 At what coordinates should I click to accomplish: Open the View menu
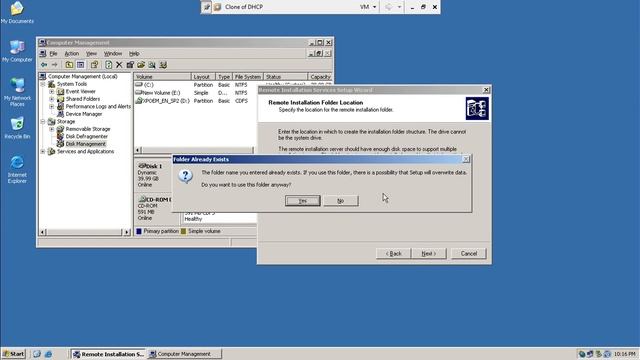91,53
